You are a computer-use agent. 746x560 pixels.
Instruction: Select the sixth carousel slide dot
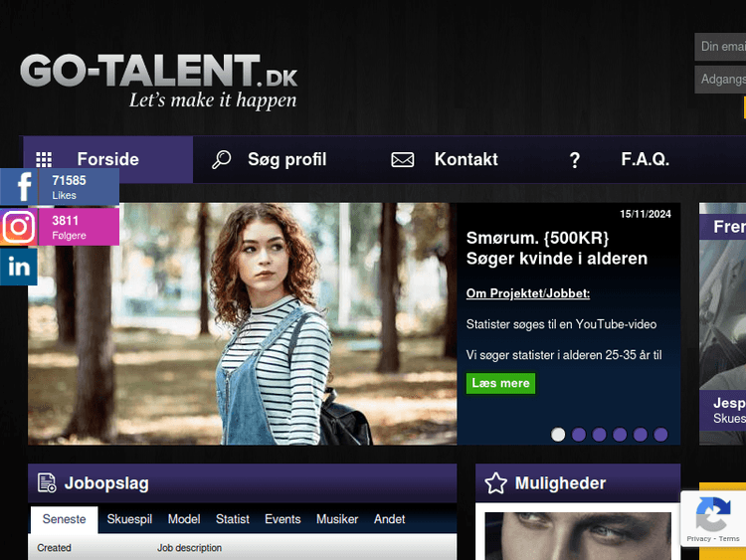click(660, 435)
